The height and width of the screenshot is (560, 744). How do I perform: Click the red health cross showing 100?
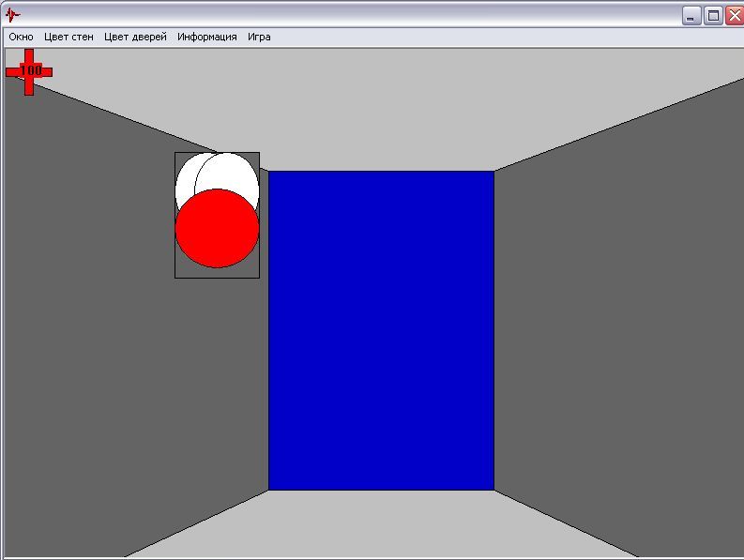tap(28, 71)
